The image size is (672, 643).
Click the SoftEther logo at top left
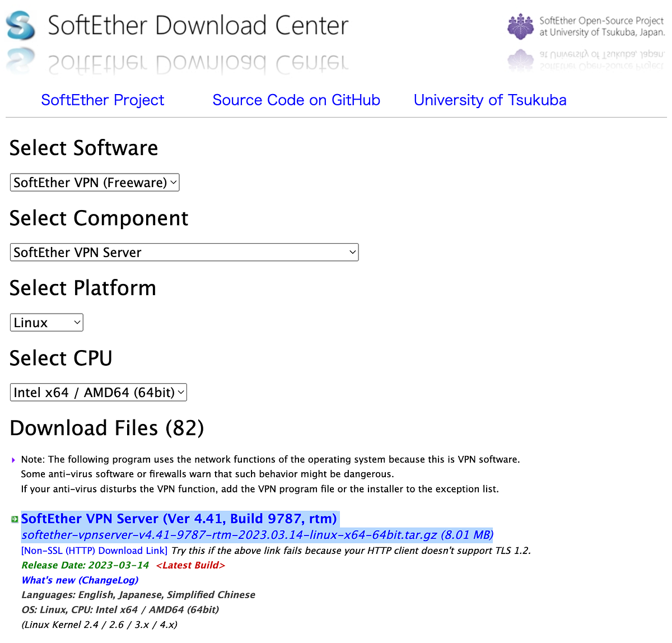[x=21, y=26]
